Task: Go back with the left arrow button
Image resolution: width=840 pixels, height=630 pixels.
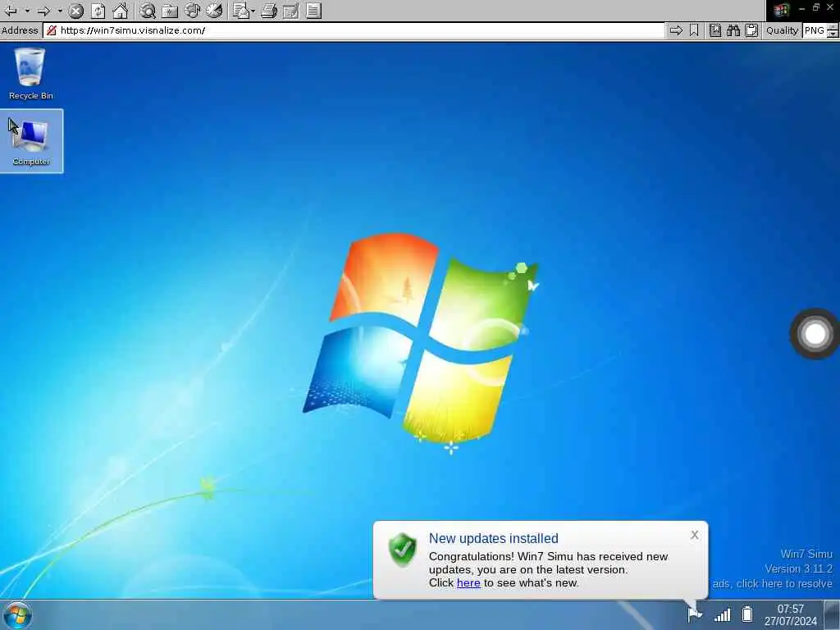Action: point(11,11)
